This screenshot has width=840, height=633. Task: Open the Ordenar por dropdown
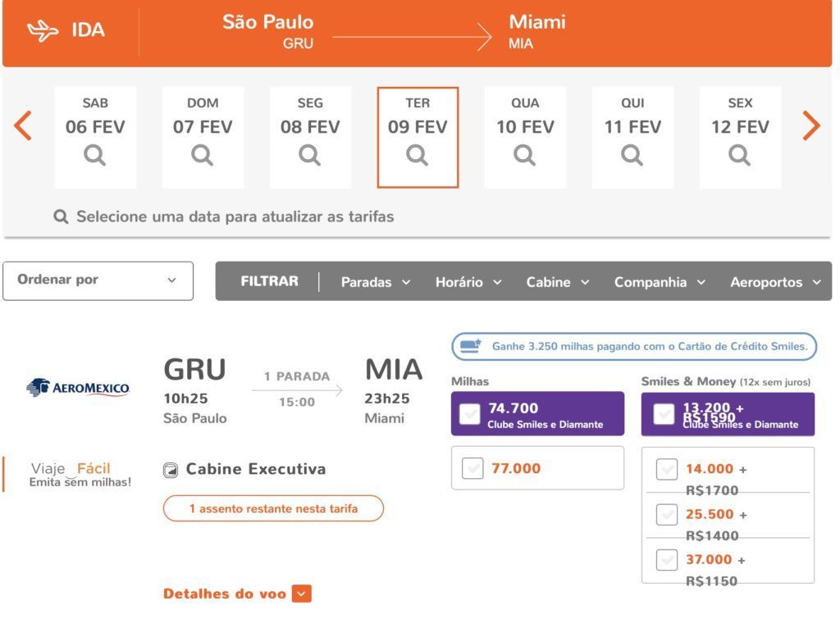[98, 280]
